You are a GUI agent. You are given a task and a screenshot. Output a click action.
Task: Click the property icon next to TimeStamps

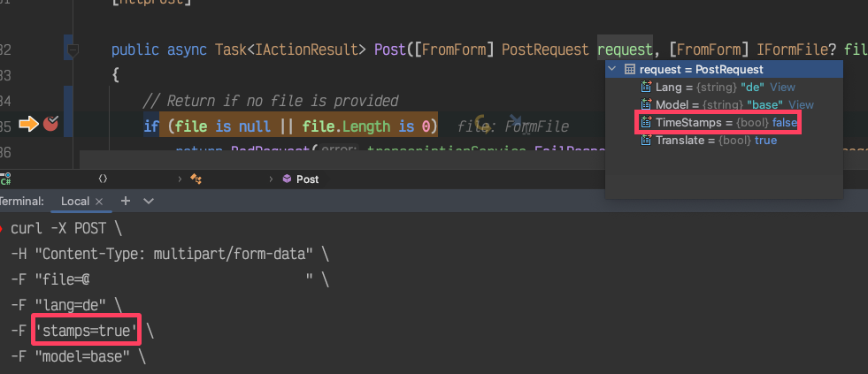[x=646, y=123]
